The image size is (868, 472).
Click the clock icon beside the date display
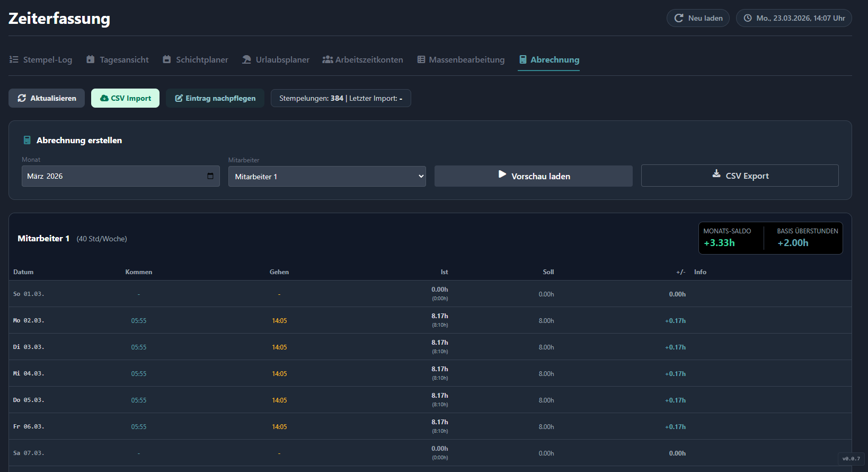pyautogui.click(x=748, y=18)
